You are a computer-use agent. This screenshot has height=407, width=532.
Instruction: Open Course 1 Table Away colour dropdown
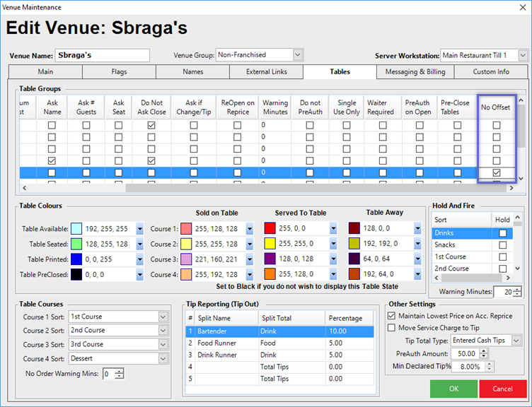click(x=417, y=229)
